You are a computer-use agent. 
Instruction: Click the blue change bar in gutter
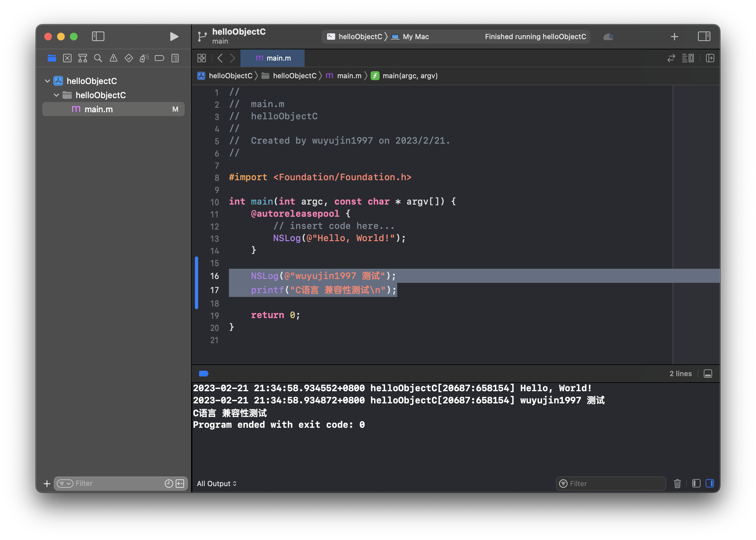[197, 283]
